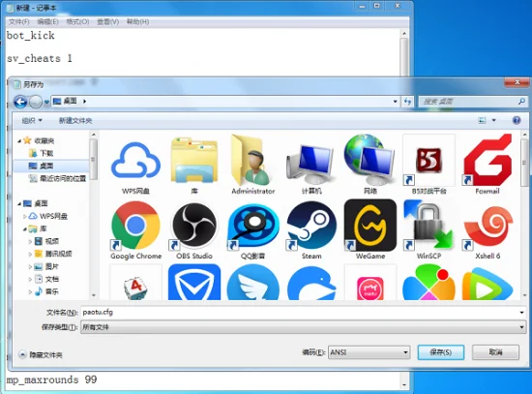Click the 保存(S) save button
Image resolution: width=532 pixels, height=394 pixels.
(441, 352)
